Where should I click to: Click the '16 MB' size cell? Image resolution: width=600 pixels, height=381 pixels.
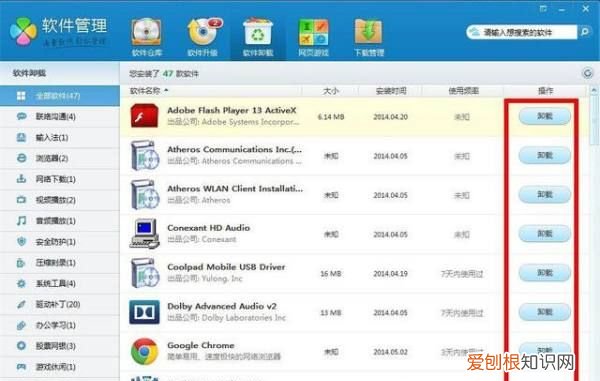[331, 274]
